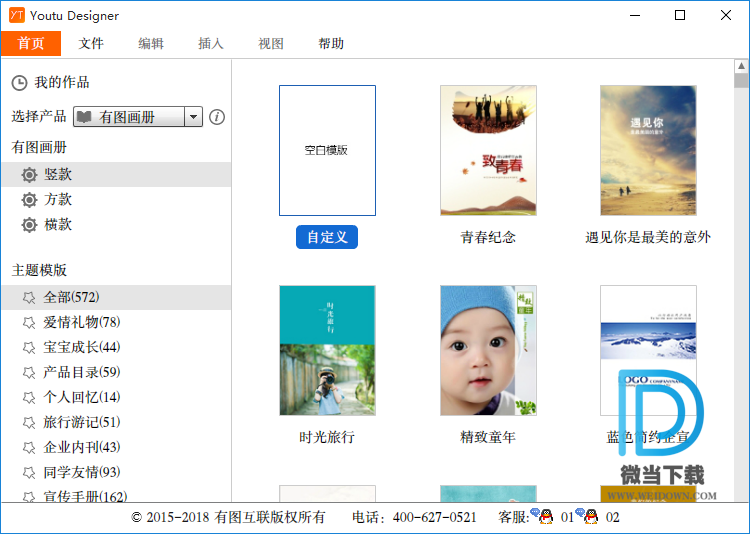This screenshot has width=750, height=534.
Task: Click the 自定义 button
Action: (327, 237)
